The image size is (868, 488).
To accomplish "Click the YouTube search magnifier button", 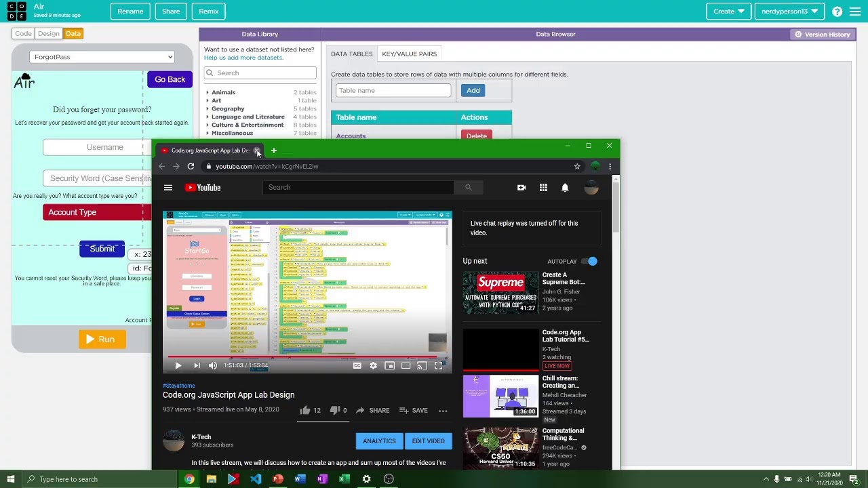I will coord(468,188).
